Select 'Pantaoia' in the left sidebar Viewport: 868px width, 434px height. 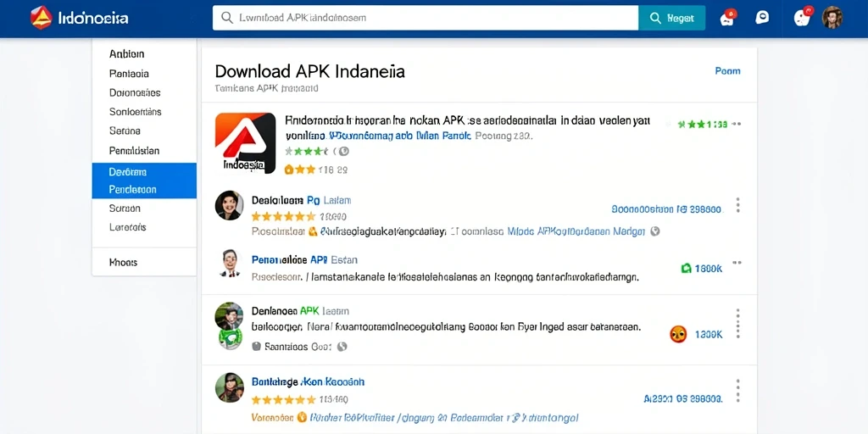(129, 73)
